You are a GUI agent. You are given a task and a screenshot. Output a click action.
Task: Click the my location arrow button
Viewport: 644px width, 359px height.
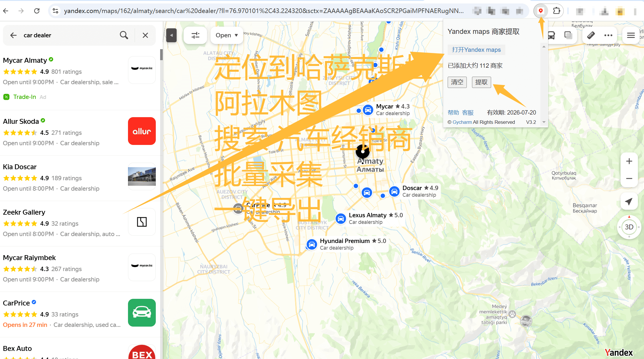pos(629,201)
